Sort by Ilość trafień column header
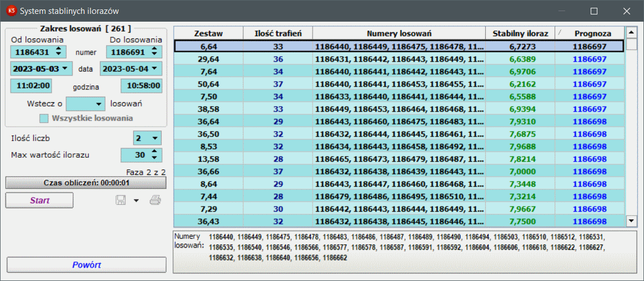This screenshot has width=644, height=281. point(278,33)
